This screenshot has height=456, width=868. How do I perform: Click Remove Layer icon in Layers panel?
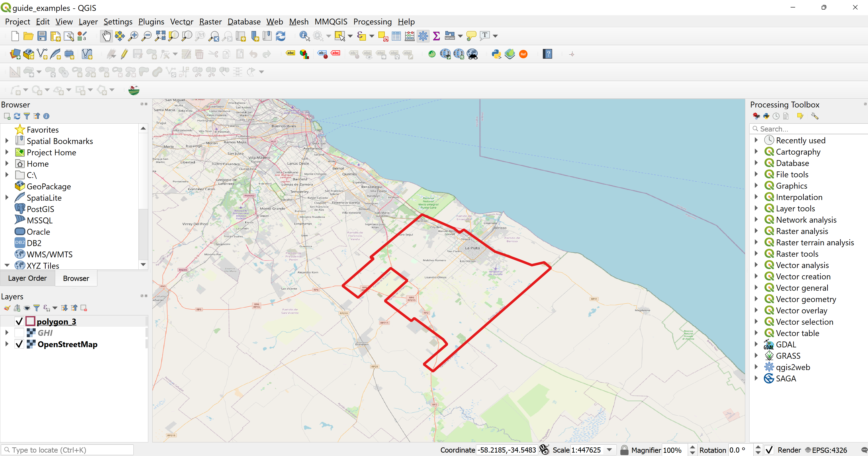(84, 308)
